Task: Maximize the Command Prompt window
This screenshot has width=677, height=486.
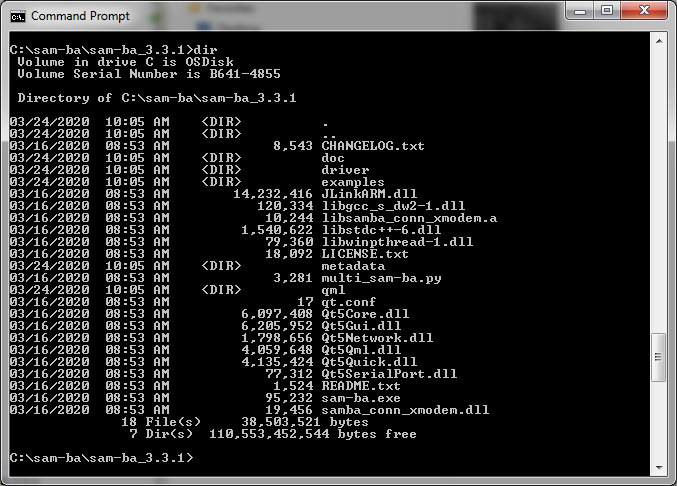Action: coord(608,12)
